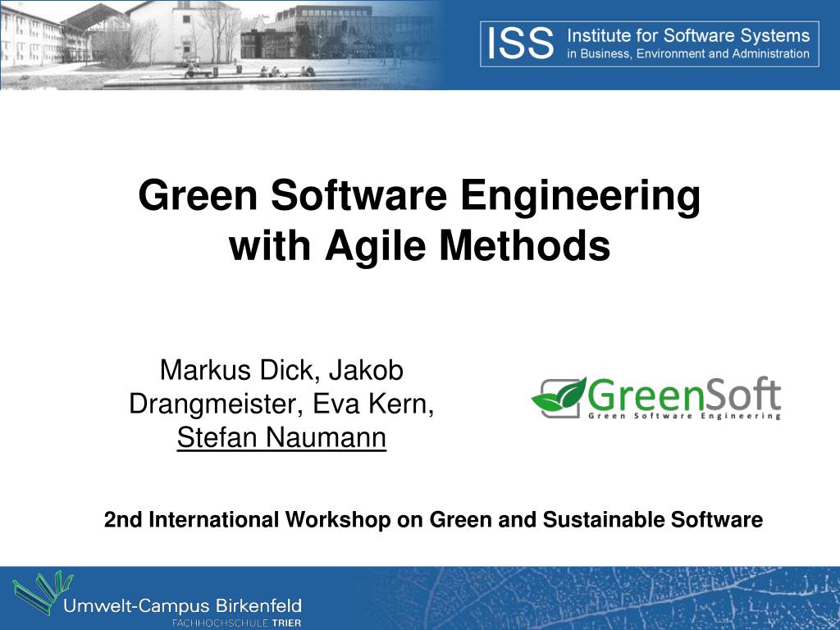Click the 'Green Software Engineering' tagline under GreenSoft
The width and height of the screenshot is (840, 630).
tap(685, 416)
